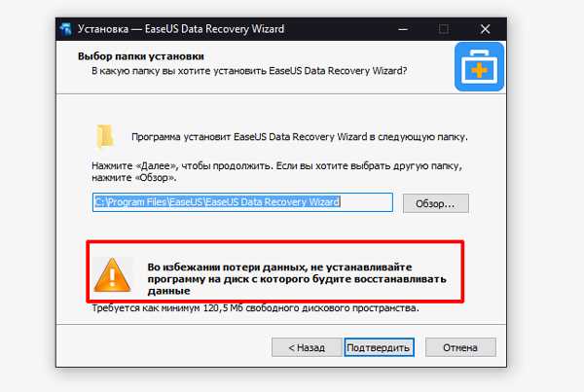The image size is (584, 392).
Task: Minimize the installer window
Action: (403, 29)
